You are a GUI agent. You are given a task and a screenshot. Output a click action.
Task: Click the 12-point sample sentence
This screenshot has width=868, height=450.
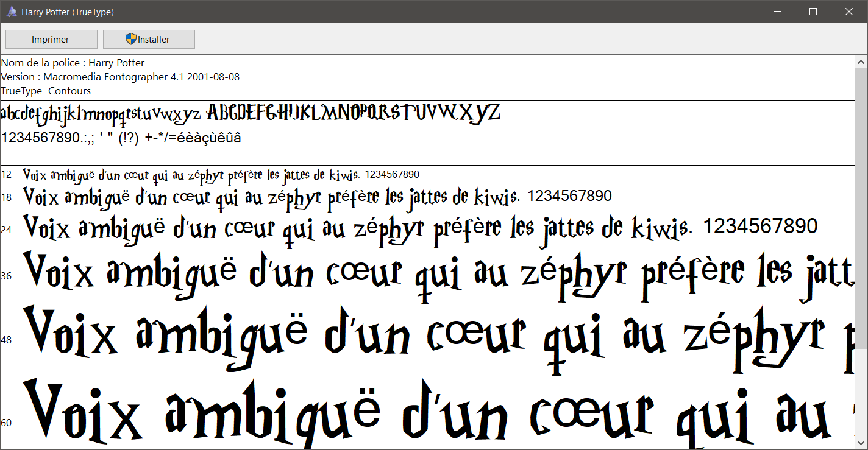(221, 175)
